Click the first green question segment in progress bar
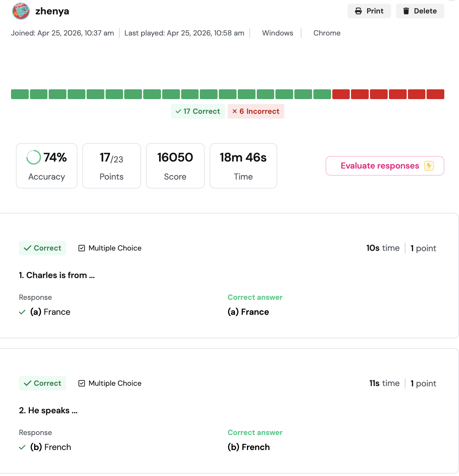 [x=20, y=94]
